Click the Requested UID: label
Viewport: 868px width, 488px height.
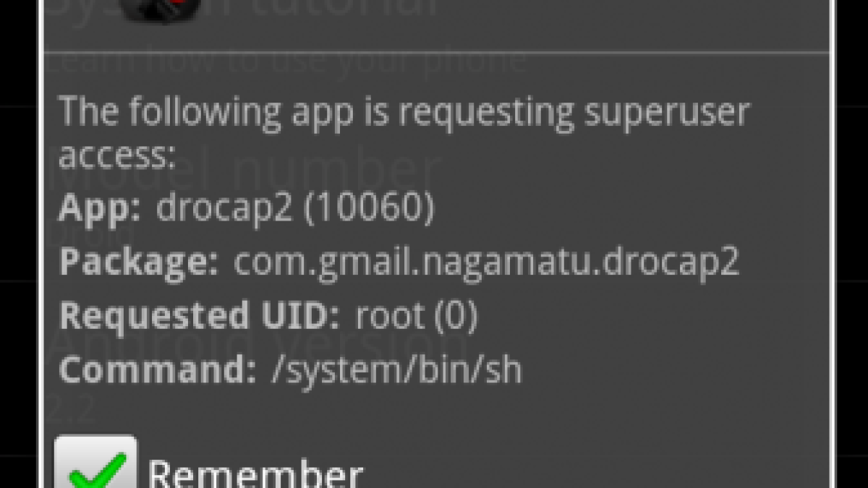pyautogui.click(x=199, y=316)
